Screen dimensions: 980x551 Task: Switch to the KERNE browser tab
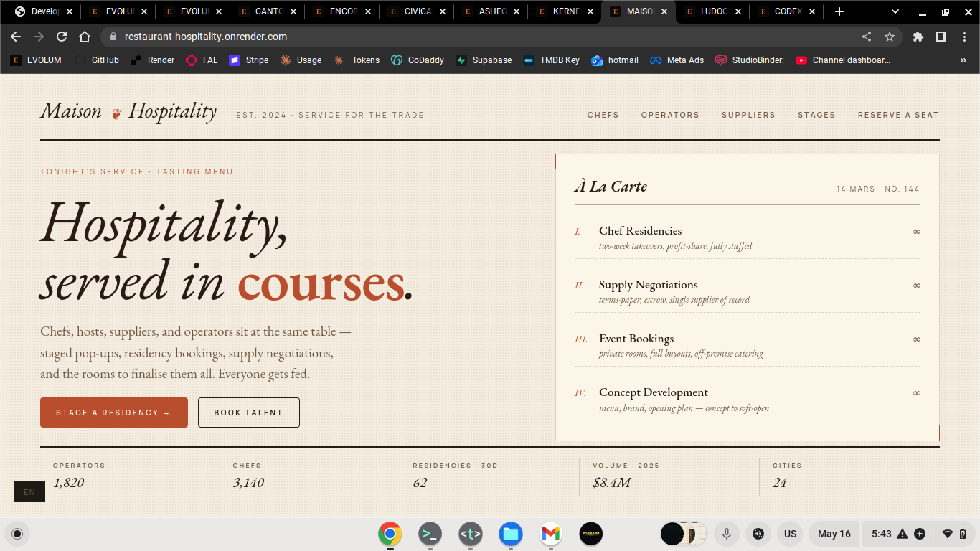tap(561, 11)
